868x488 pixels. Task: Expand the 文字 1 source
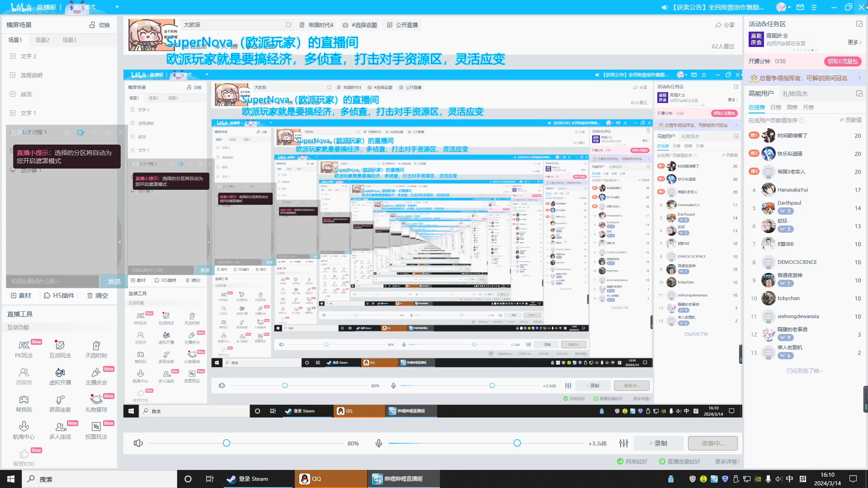[x=13, y=113]
